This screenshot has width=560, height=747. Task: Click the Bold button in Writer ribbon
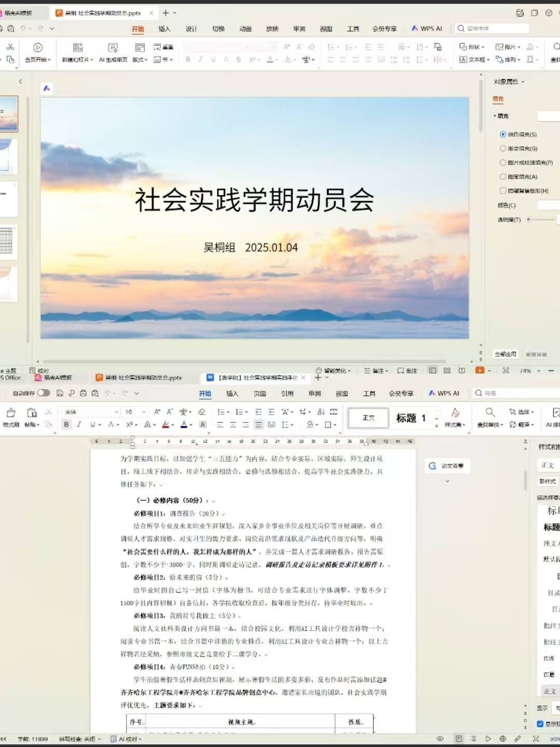(x=66, y=424)
